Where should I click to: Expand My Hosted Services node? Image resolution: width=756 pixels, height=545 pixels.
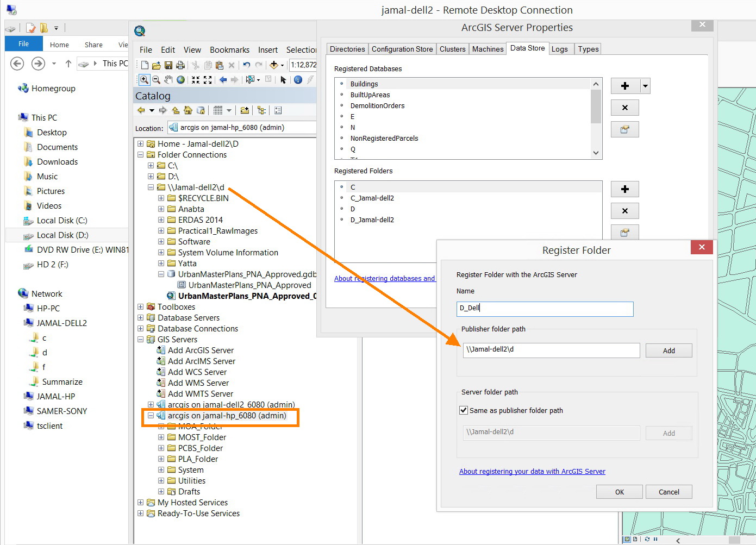141,503
